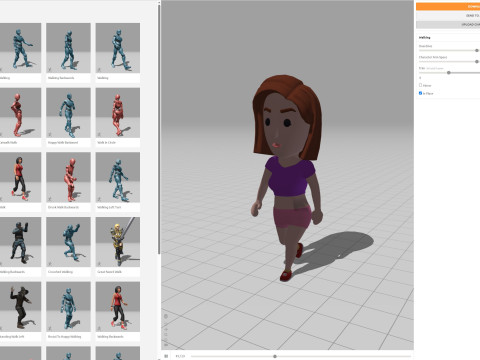
Task: Select the Happy Walk Backward animation thumbnail
Action: click(x=68, y=113)
